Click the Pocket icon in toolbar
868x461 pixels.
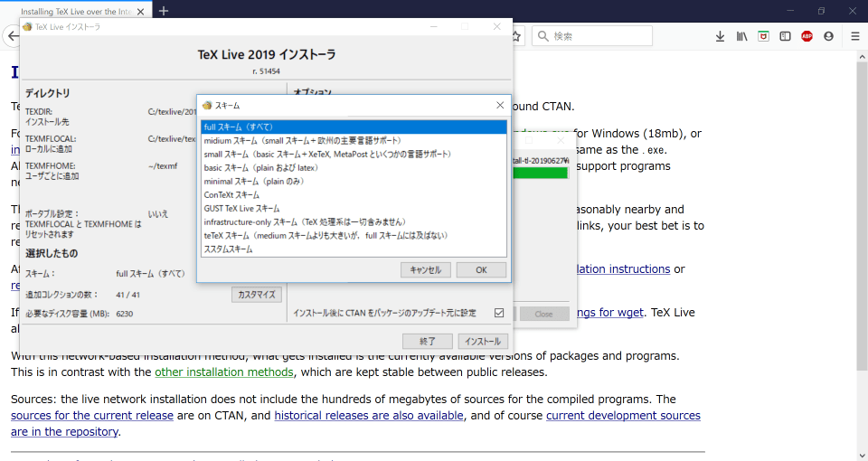[763, 36]
